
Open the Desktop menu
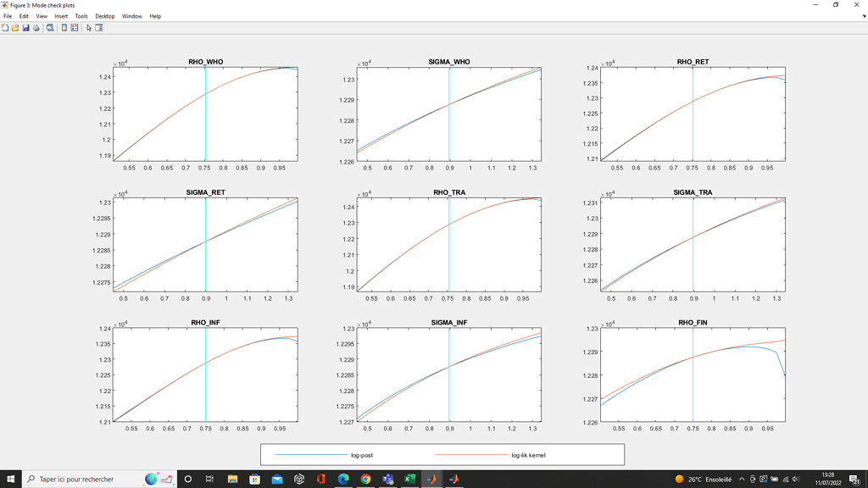[105, 15]
